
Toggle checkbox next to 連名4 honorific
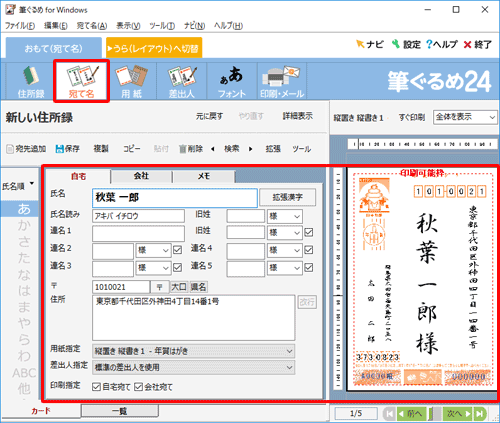(309, 250)
